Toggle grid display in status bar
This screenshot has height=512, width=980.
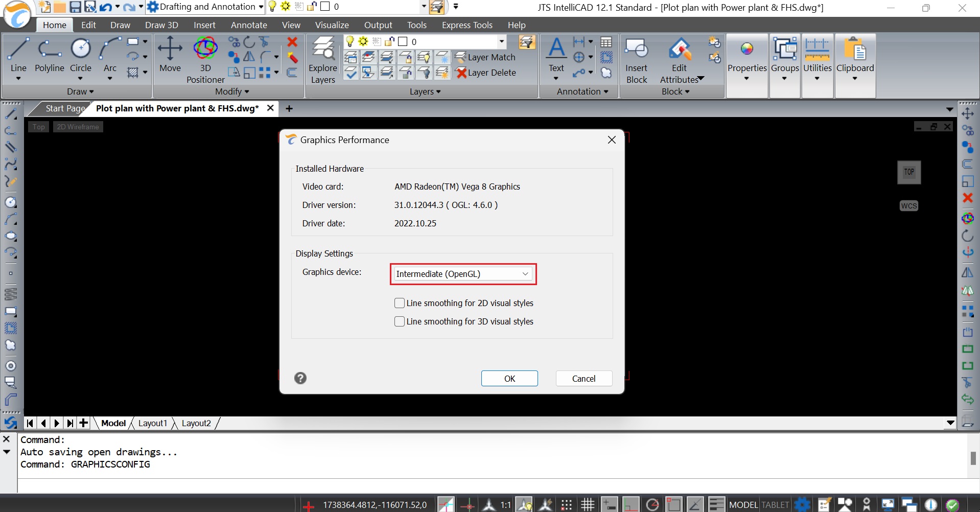point(588,505)
